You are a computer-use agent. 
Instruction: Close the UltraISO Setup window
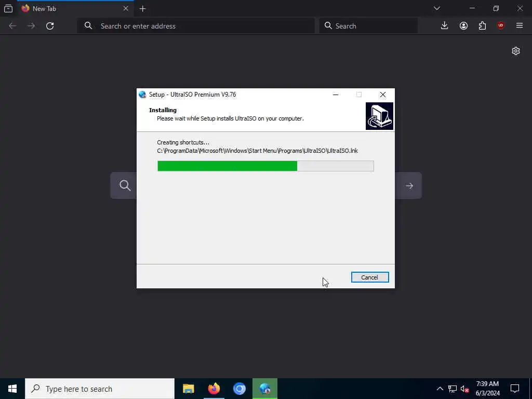click(383, 95)
